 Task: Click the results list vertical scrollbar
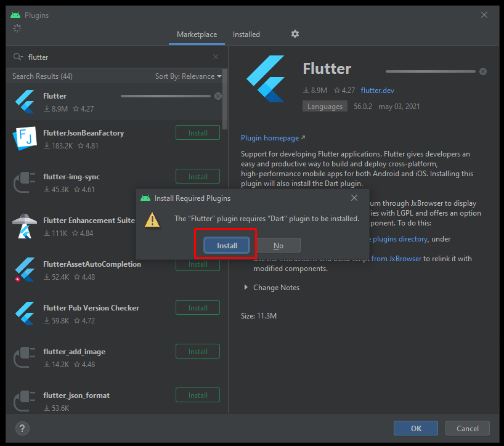[x=225, y=99]
